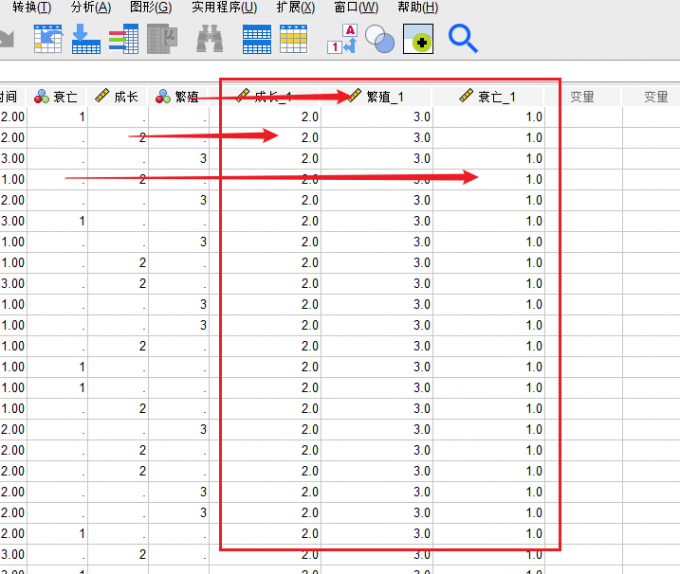Click the greyed Run Descriptive Statistics icon
Screen dimensions: 680x574
click(x=162, y=39)
